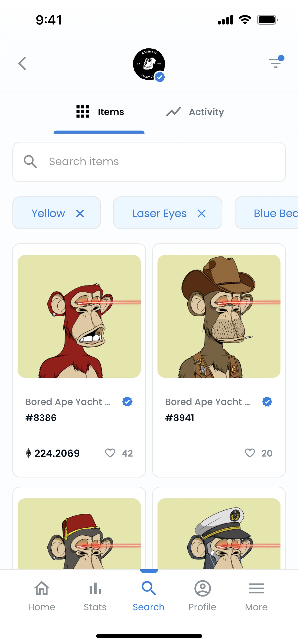
Task: Focus the Search items field
Action: click(149, 162)
